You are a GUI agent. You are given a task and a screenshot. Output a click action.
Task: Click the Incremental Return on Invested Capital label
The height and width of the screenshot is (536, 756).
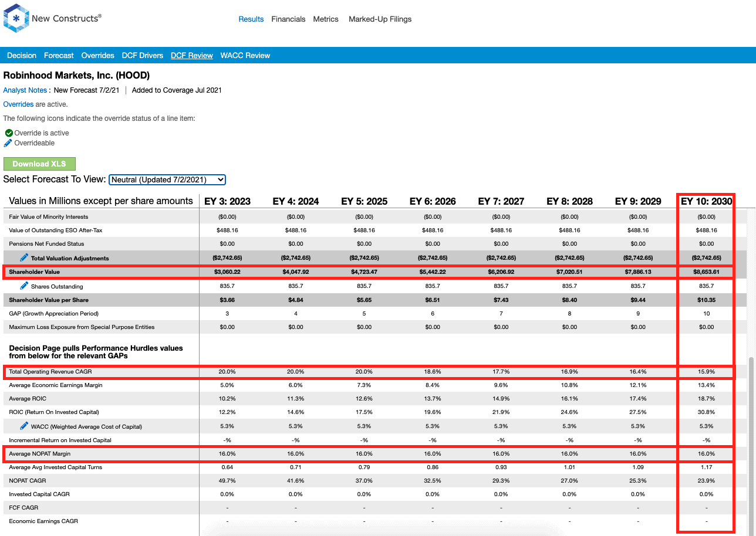(x=60, y=440)
